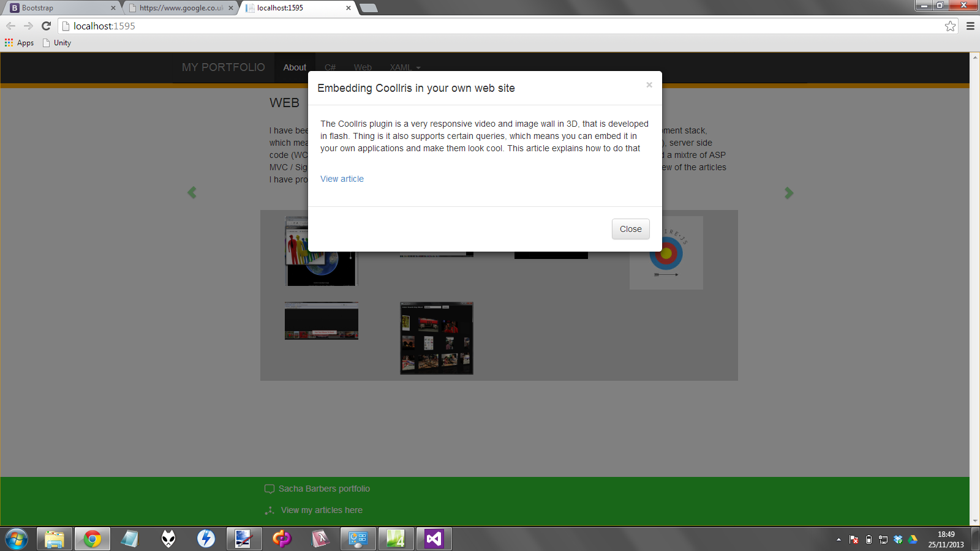
Task: Open the Apps bookmarks shortcut
Action: (20, 43)
